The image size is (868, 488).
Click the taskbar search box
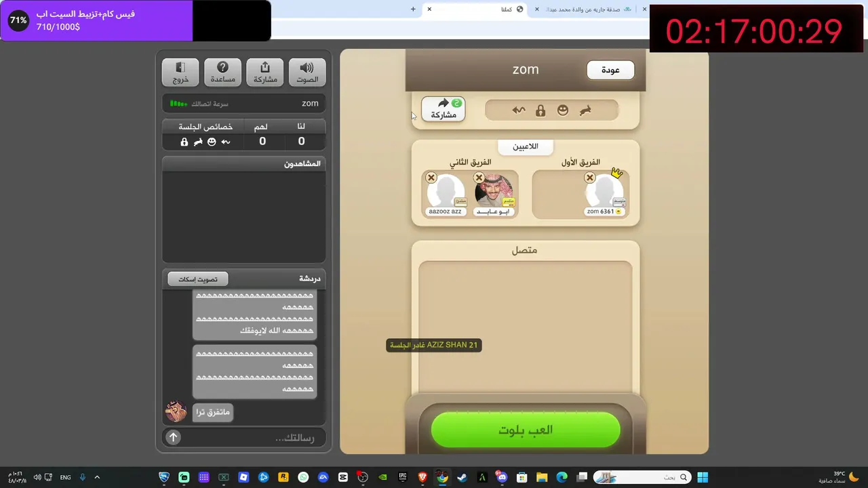(x=642, y=477)
